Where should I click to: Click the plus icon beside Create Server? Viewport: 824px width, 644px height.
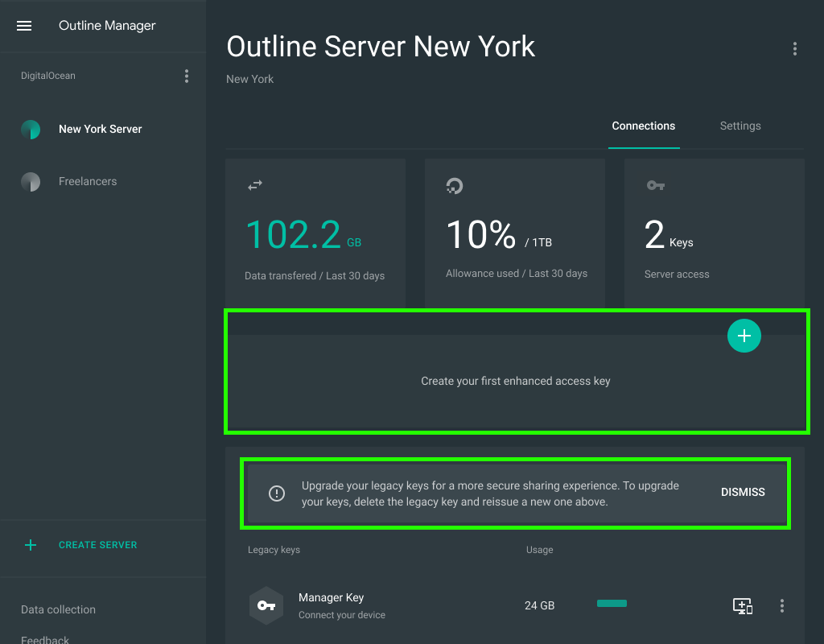pyautogui.click(x=31, y=545)
